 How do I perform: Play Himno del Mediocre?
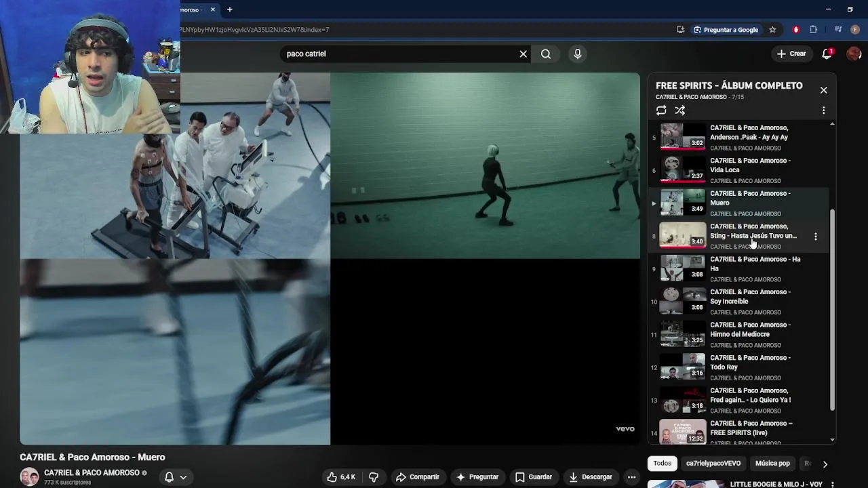tap(739, 334)
